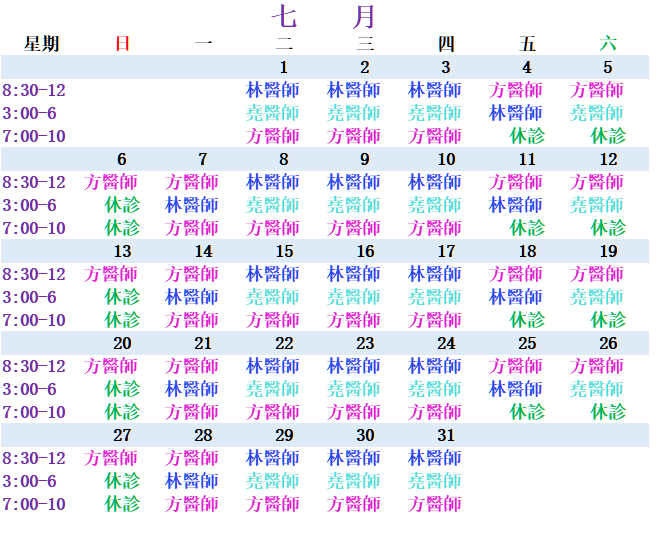Click 林醫師 afternoon slot on July 11
The image size is (658, 540).
pyautogui.click(x=515, y=205)
